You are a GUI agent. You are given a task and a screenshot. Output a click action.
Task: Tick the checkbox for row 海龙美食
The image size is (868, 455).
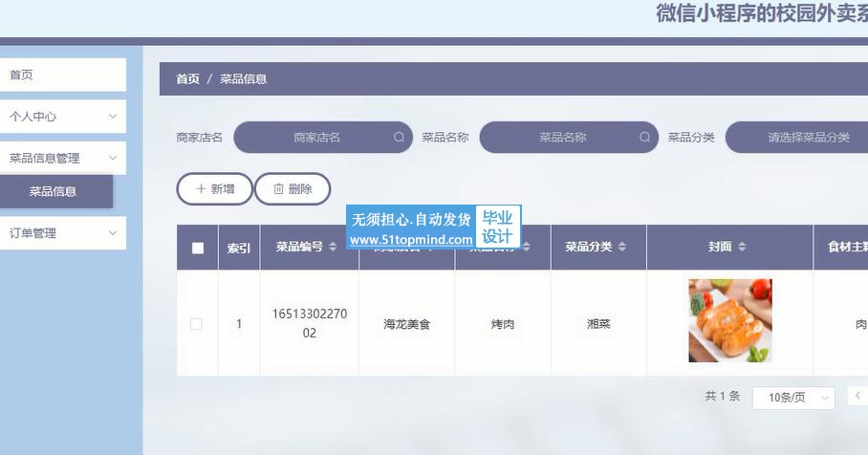pyautogui.click(x=196, y=324)
